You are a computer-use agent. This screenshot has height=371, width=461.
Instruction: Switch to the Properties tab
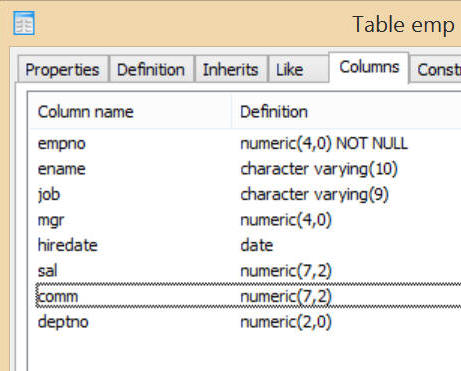coord(63,69)
